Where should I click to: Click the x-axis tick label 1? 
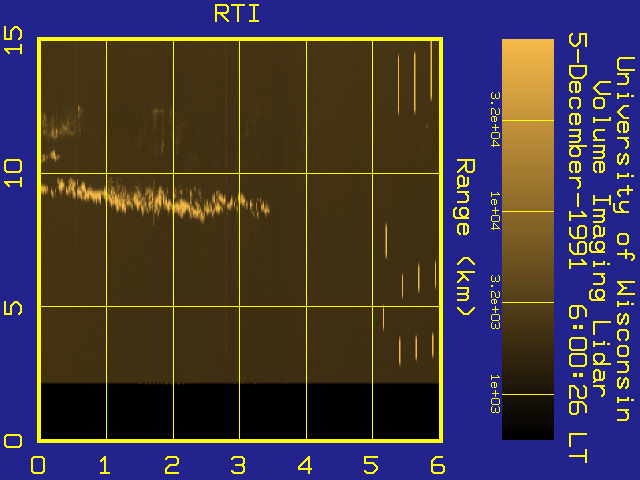pyautogui.click(x=104, y=464)
